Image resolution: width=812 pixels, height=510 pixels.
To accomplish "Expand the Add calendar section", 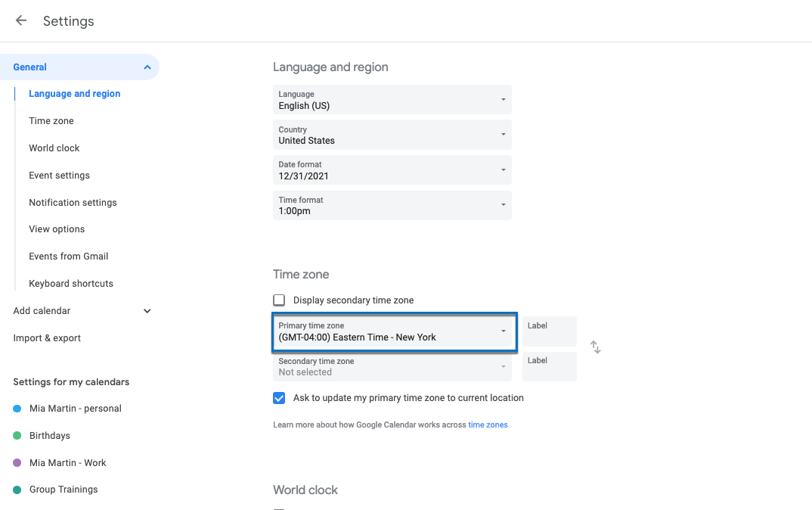I will click(x=147, y=311).
